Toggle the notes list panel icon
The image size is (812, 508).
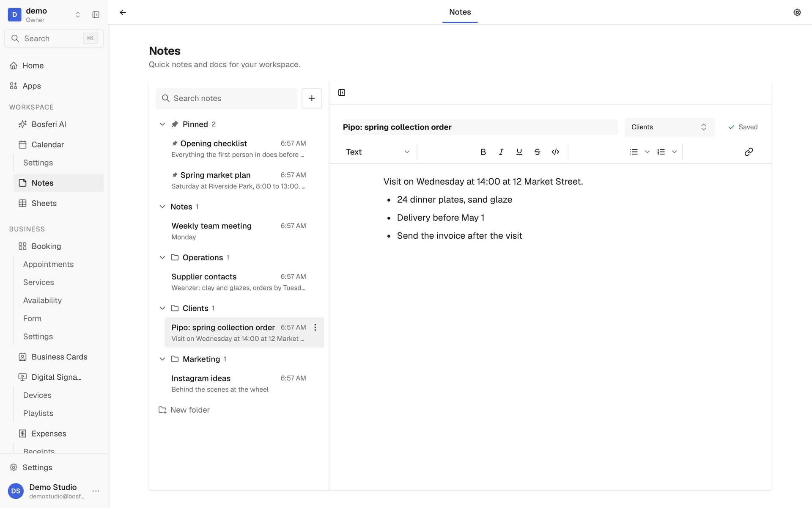coord(342,93)
